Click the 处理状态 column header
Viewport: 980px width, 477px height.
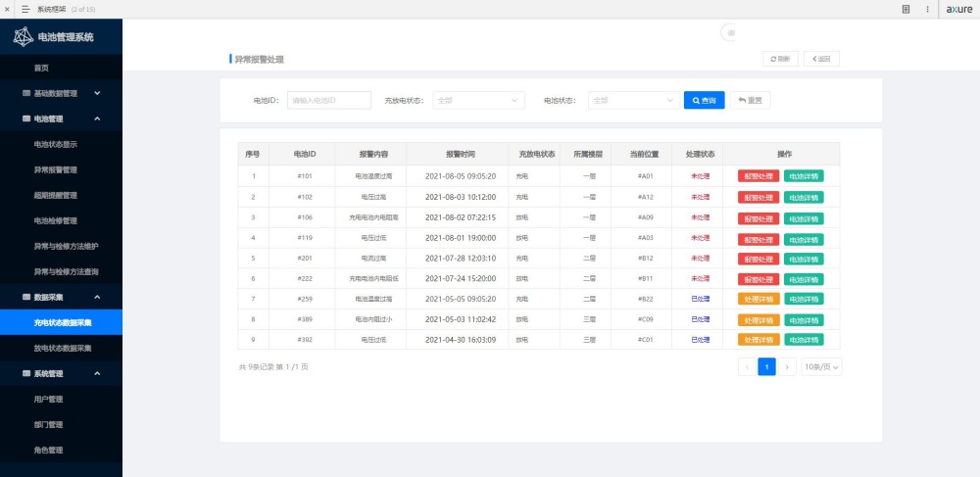[x=700, y=154]
